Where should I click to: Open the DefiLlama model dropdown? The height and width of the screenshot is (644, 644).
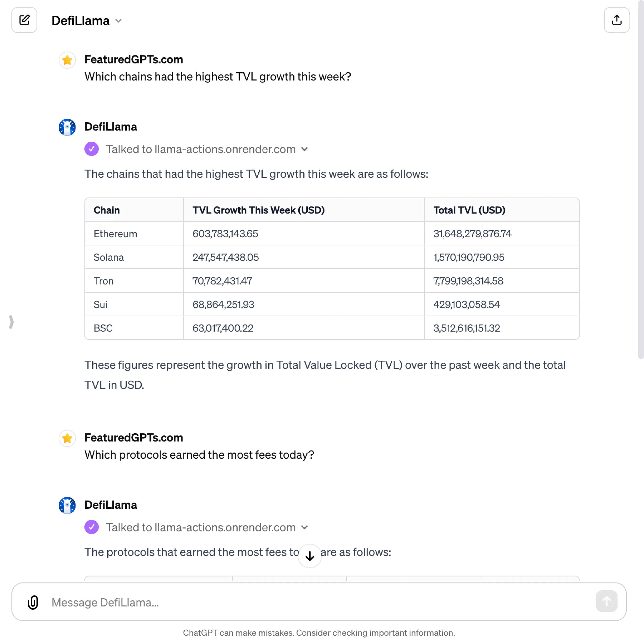tap(87, 21)
